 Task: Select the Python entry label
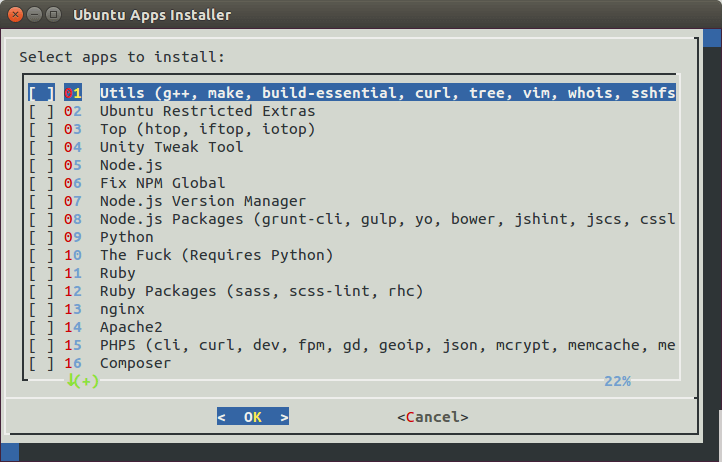(127, 237)
